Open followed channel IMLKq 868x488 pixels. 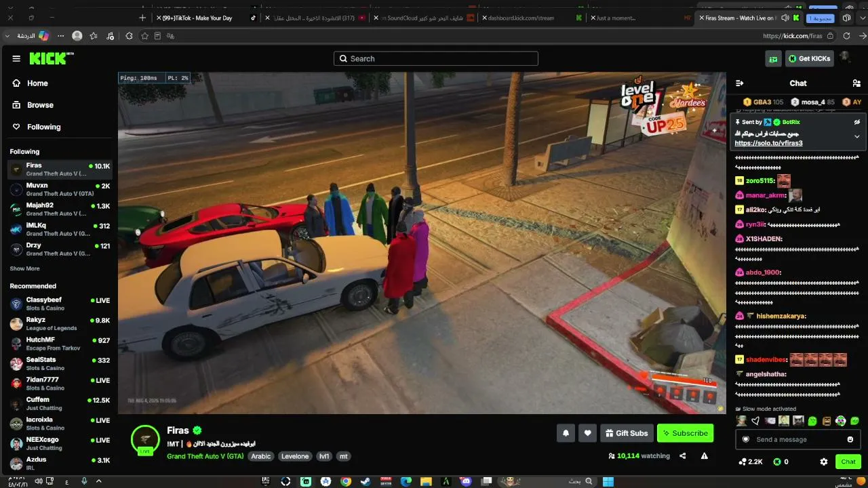click(60, 230)
